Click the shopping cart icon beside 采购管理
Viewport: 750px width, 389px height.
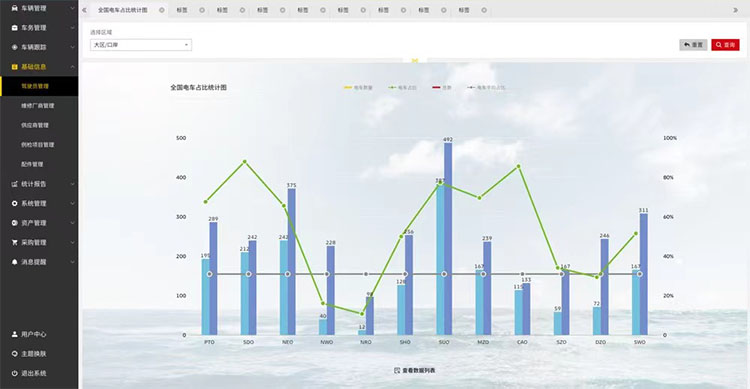coord(14,243)
